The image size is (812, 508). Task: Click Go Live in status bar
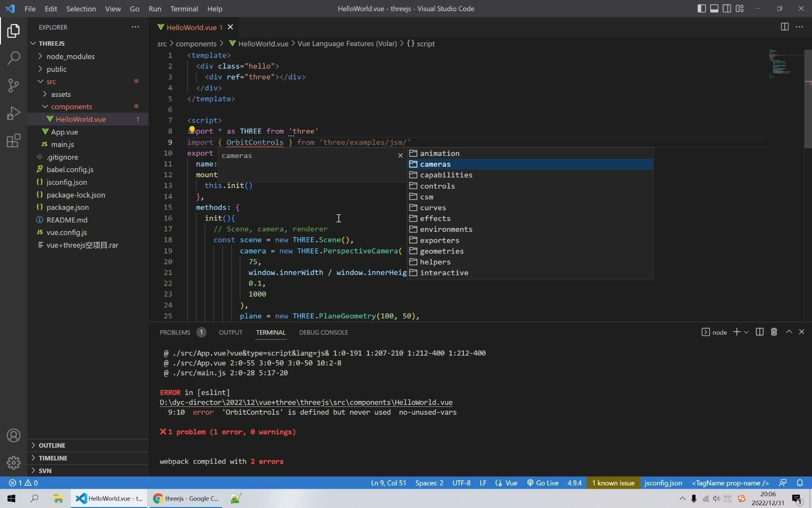coord(543,483)
